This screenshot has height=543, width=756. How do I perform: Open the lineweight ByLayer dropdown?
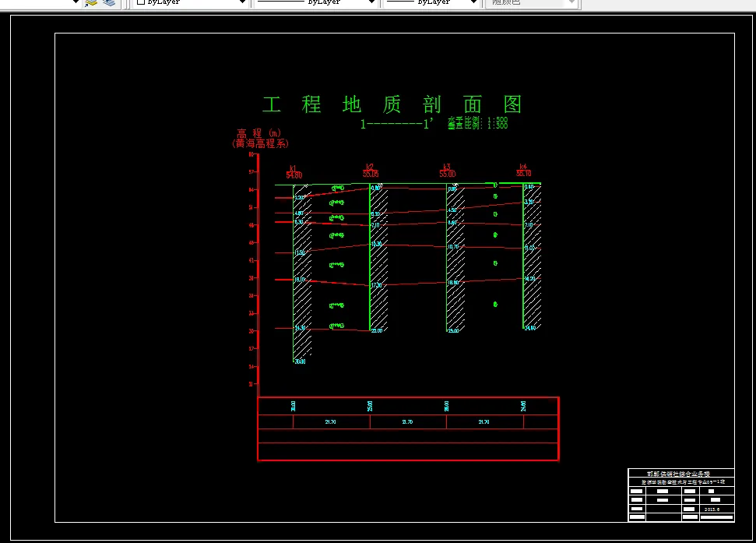432,2
